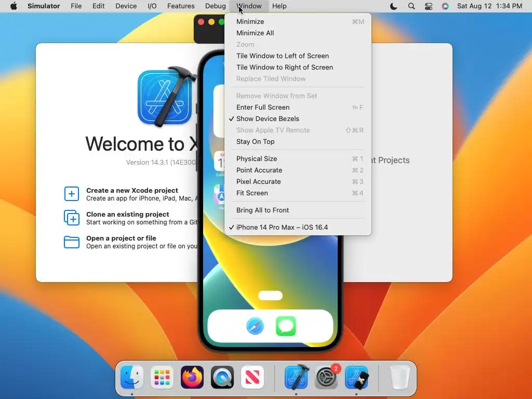This screenshot has height=399, width=532.
Task: Open the Trash in the Dock
Action: [400, 377]
